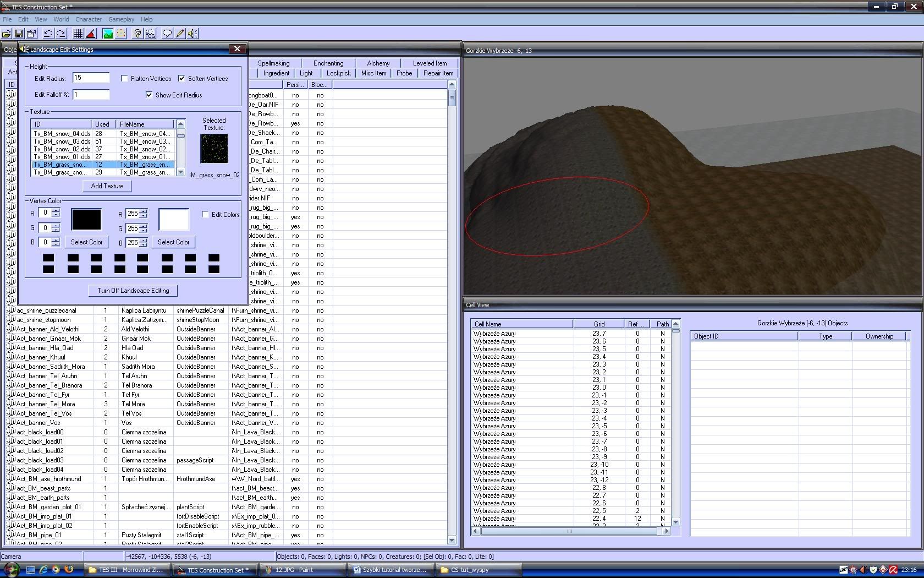Toggle Show Edit Radius checkbox
Screen dimensions: 924x578
pos(149,95)
